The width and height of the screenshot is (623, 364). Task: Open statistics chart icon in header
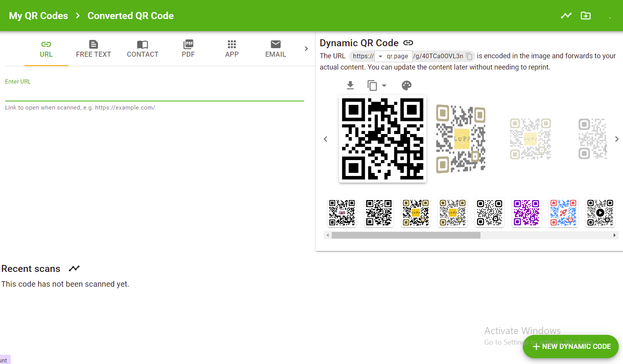point(566,16)
